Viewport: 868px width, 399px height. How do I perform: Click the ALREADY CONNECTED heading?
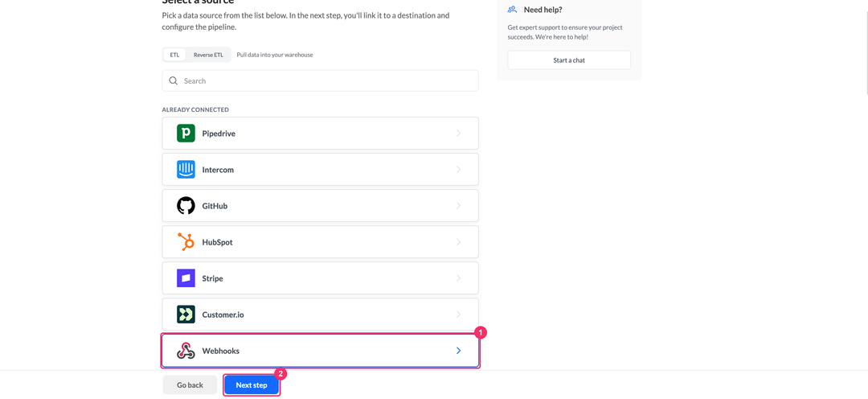[195, 109]
